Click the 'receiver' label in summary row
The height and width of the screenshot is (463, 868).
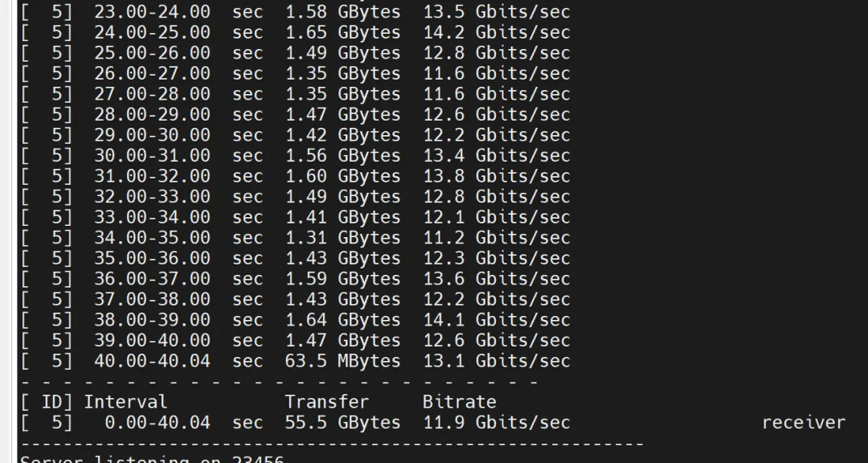click(803, 422)
